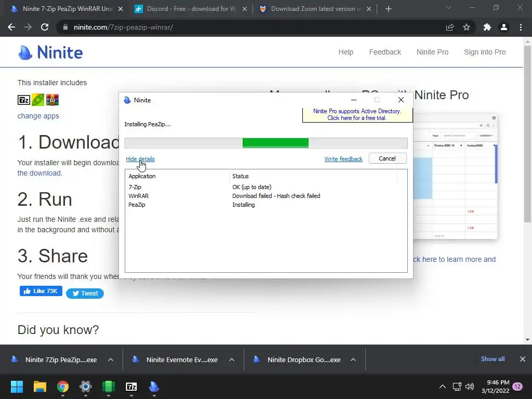532x399 pixels.
Task: Switch to the Download Zoom tab
Action: (315, 9)
